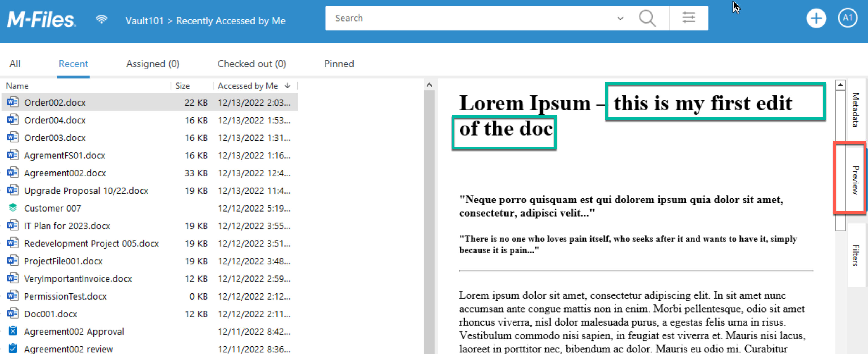Click the Word icon of IT Plan for 2023.docx

pos(13,225)
